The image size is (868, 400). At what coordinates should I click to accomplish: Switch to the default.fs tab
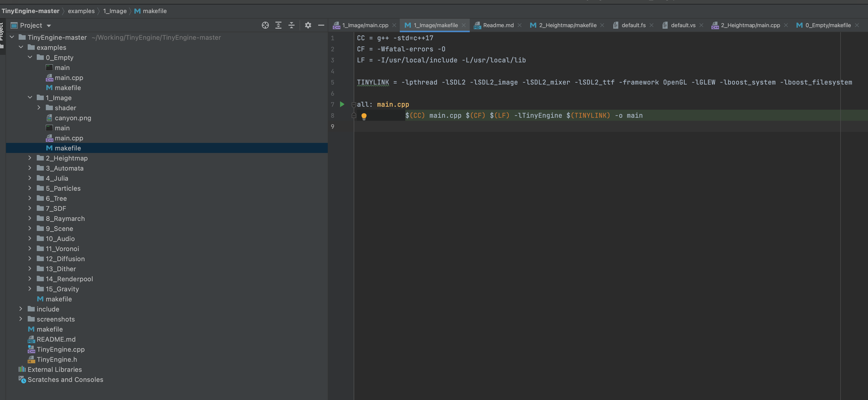tap(633, 25)
